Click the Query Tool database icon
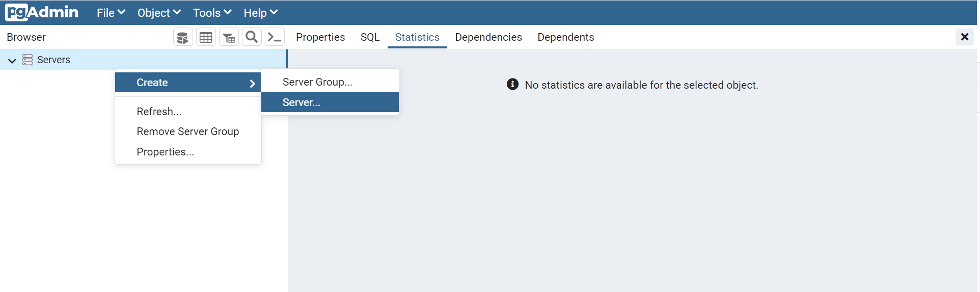The image size is (980, 292). (183, 37)
